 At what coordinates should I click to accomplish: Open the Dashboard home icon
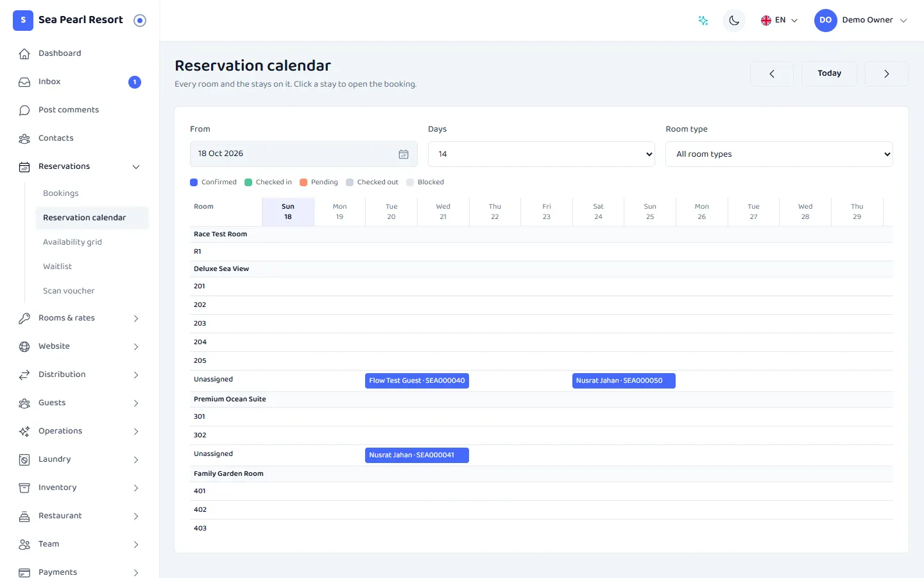24,53
